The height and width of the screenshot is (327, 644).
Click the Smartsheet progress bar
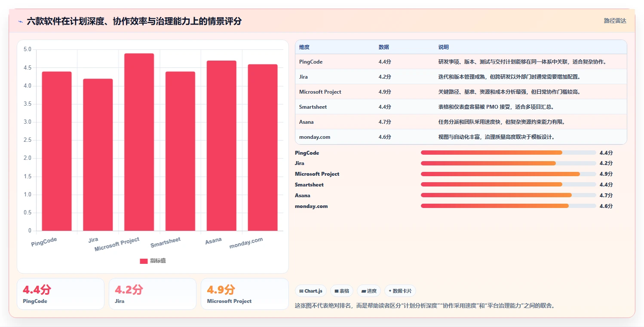click(x=508, y=185)
